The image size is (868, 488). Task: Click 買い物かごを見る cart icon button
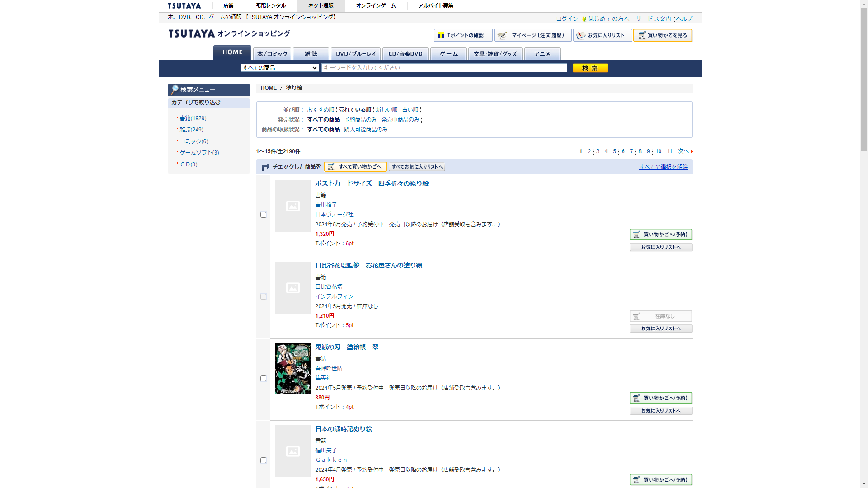click(662, 35)
